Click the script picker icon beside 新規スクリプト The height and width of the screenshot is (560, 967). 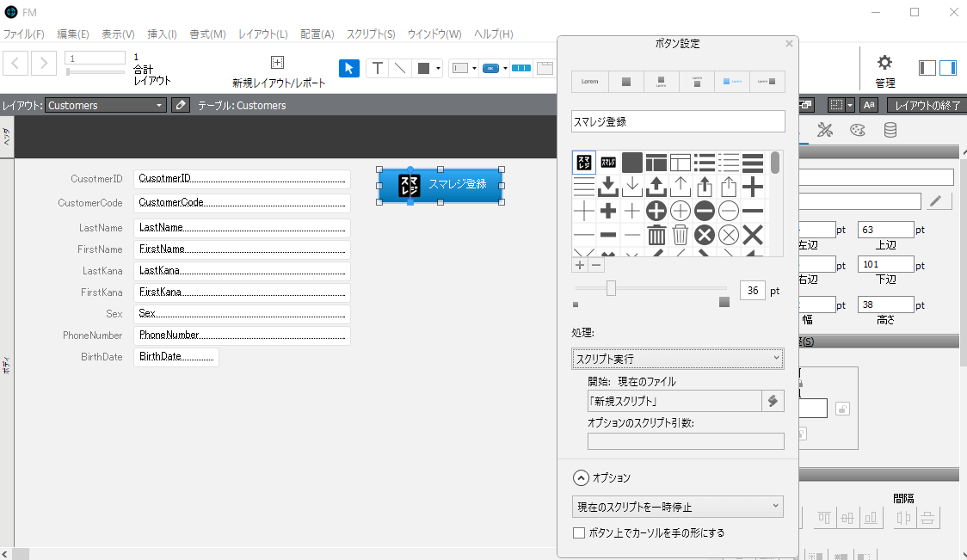coord(773,401)
